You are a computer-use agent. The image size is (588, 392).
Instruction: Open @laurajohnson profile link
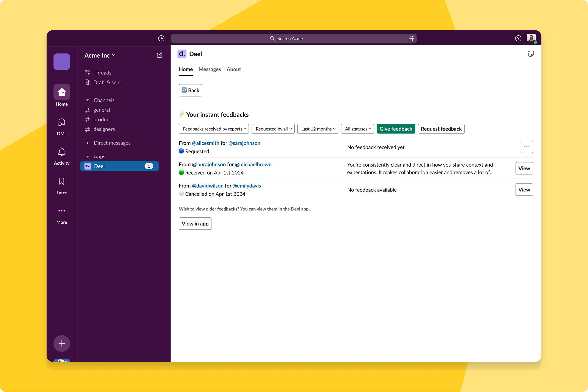pyautogui.click(x=209, y=164)
